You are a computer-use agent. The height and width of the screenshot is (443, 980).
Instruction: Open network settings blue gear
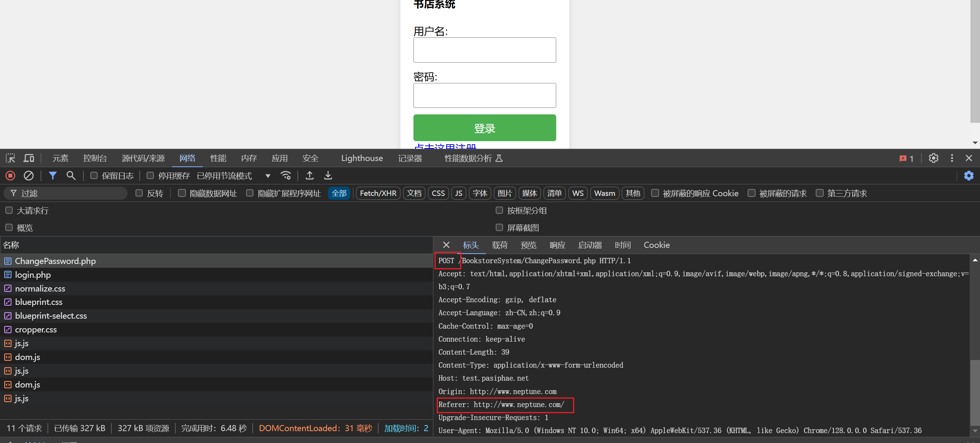[969, 176]
